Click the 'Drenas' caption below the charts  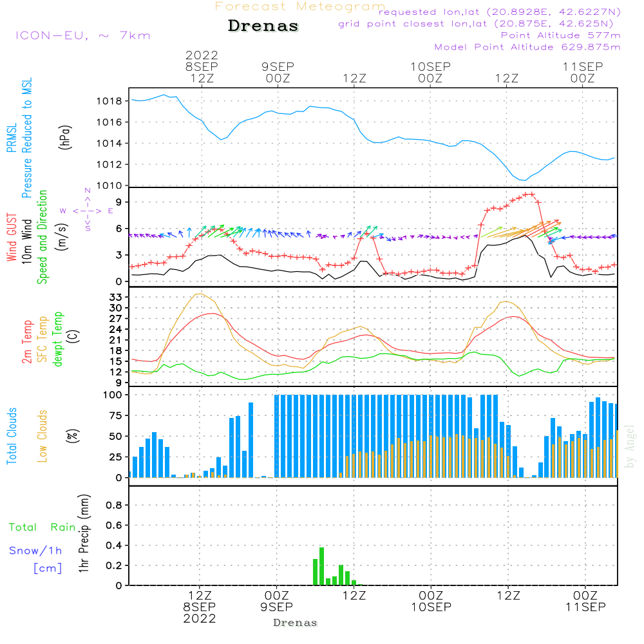click(296, 623)
